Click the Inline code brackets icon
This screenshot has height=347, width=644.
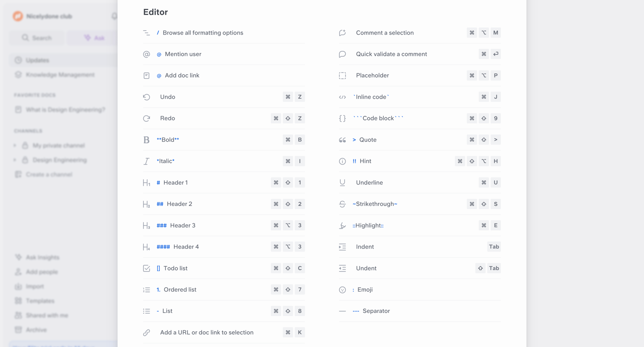pos(342,97)
